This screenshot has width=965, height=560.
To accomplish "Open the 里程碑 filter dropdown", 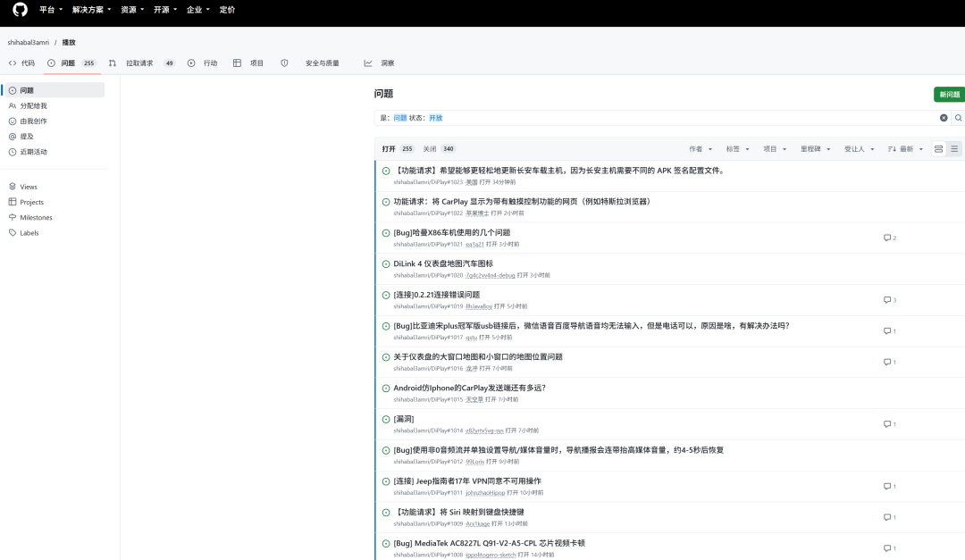I will pos(816,149).
